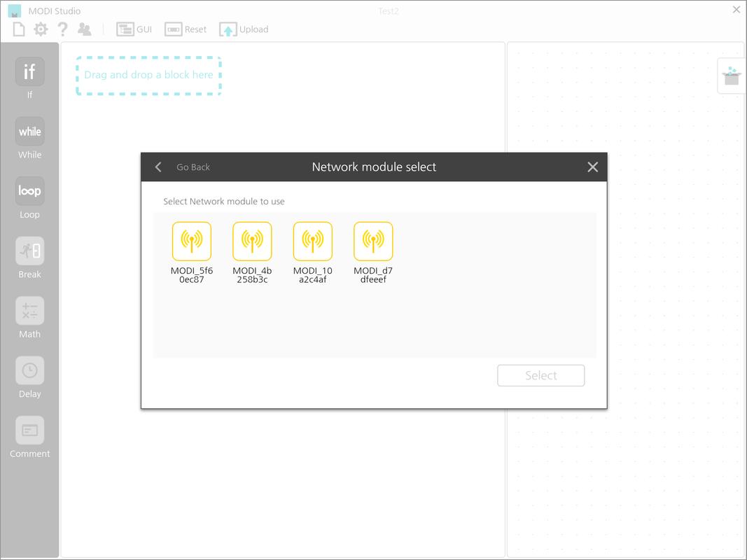This screenshot has width=747, height=560.
Task: Click the Comment block icon
Action: click(x=29, y=430)
